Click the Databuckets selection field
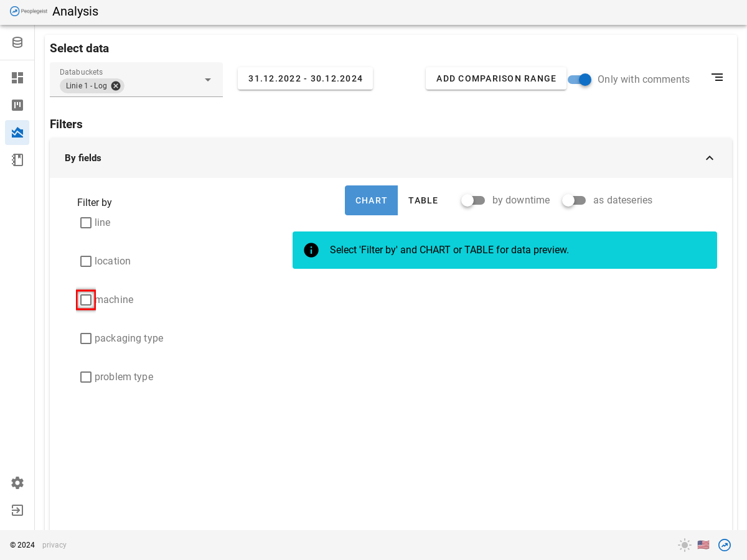This screenshot has height=560, width=747. [x=136, y=80]
